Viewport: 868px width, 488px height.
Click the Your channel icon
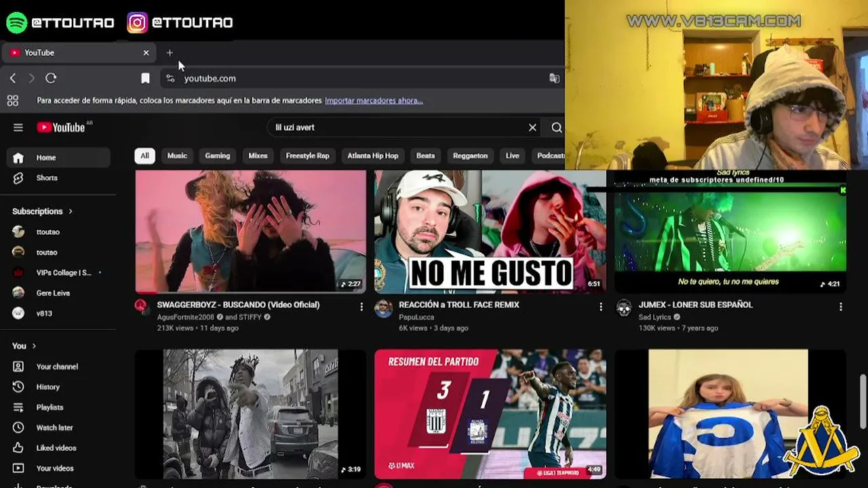tap(18, 367)
